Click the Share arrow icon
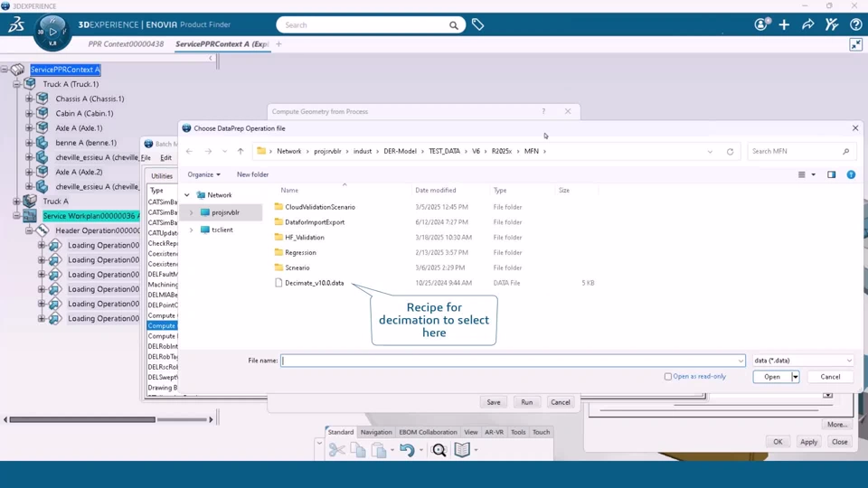The height and width of the screenshot is (488, 868). click(x=807, y=24)
